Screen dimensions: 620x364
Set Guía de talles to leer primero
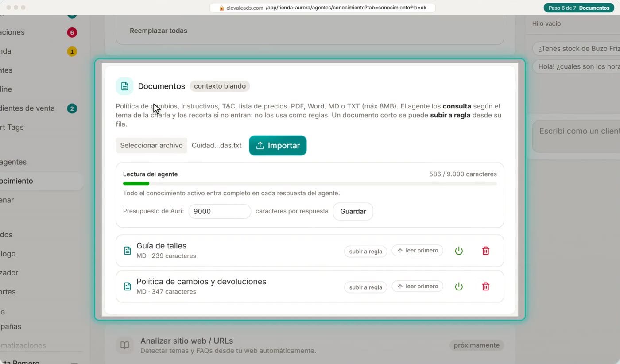(x=418, y=251)
